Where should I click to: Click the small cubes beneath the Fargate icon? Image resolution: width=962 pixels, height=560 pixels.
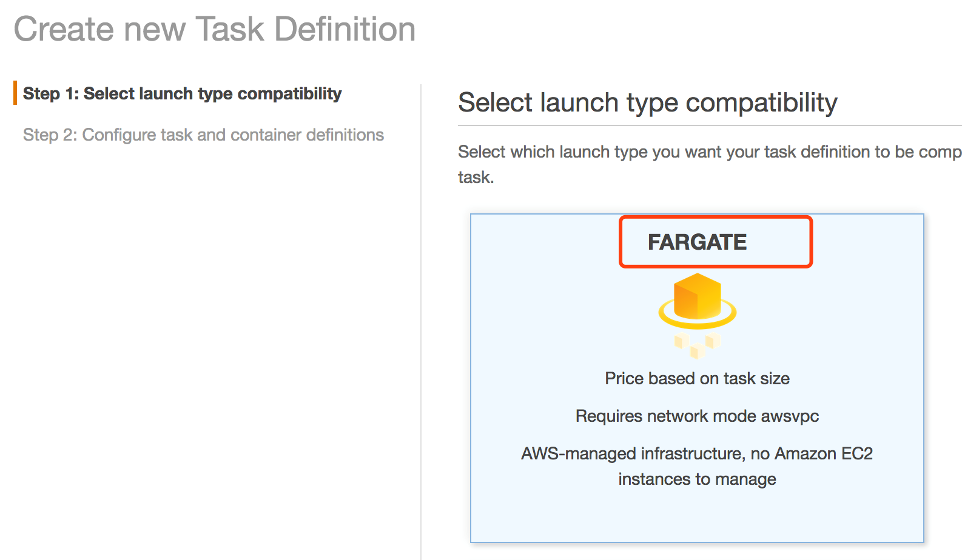[697, 345]
